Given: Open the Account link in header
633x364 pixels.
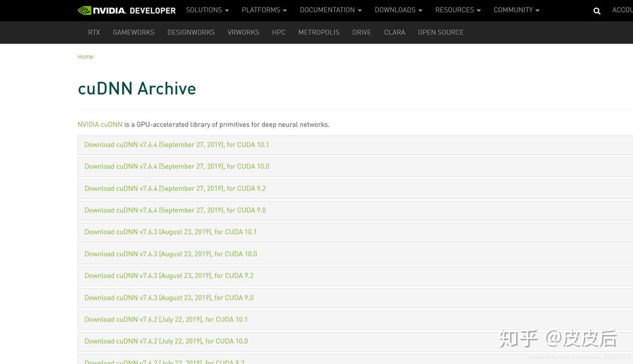Looking at the screenshot, I should 622,10.
